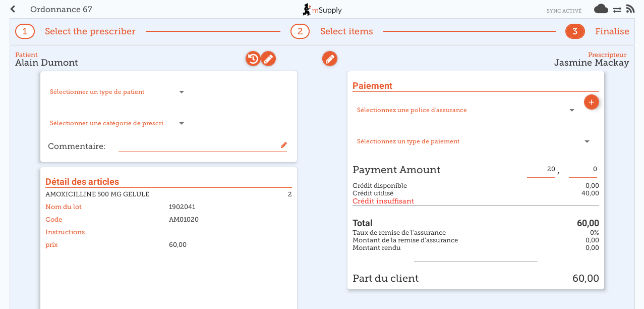This screenshot has height=309, width=644.
Task: Click the Payment Amount decimal field
Action: click(x=583, y=170)
